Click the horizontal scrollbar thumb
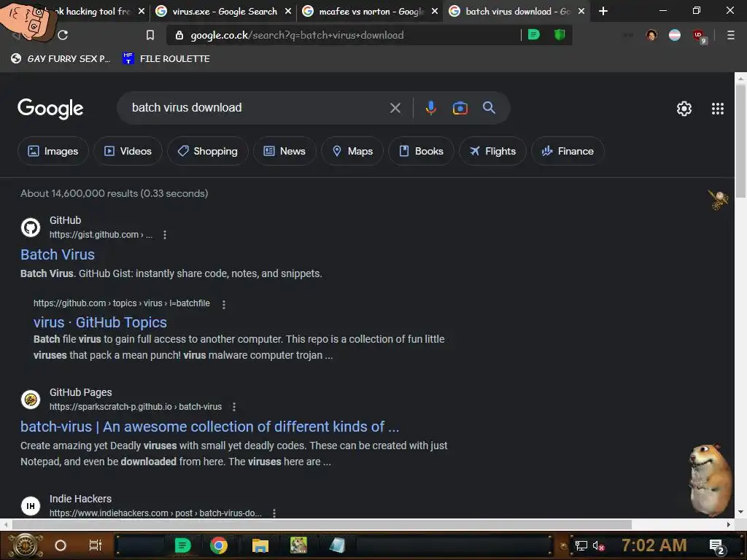 tap(322, 524)
